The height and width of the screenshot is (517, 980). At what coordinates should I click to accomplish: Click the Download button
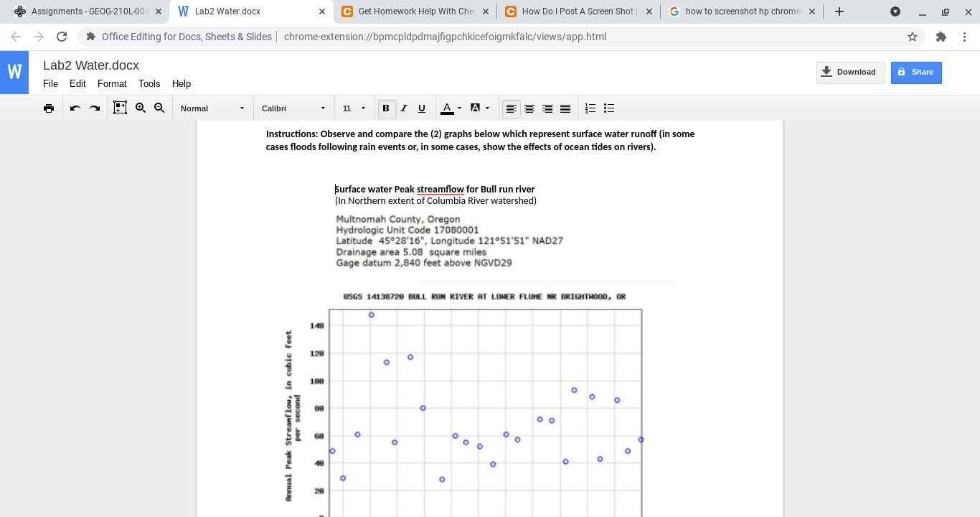pos(850,73)
